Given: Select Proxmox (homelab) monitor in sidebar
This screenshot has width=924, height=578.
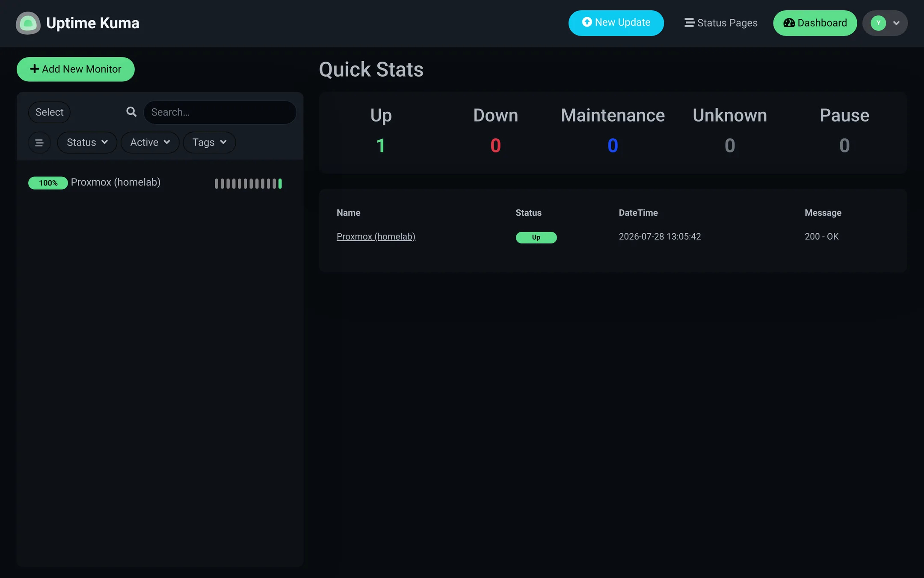Looking at the screenshot, I should [160, 183].
